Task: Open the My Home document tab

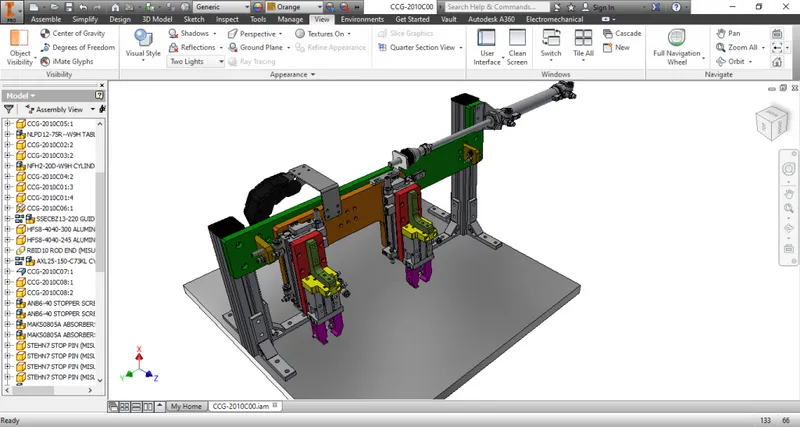Action: (186, 406)
